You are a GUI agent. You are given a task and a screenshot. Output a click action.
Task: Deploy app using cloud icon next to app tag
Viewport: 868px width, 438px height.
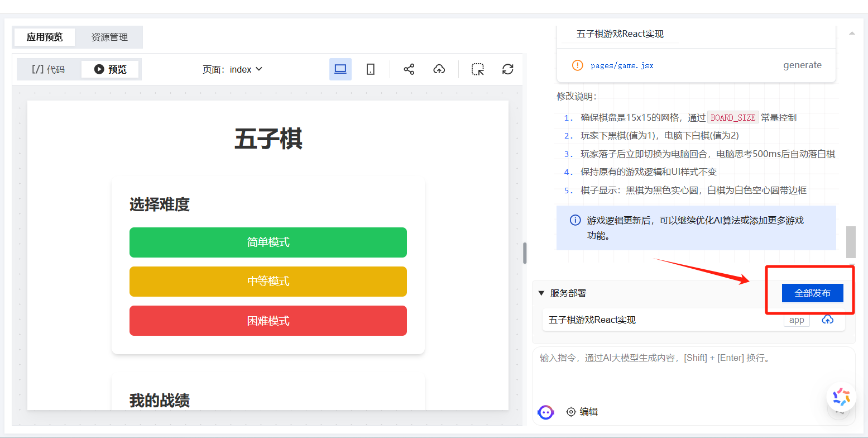[x=828, y=320]
